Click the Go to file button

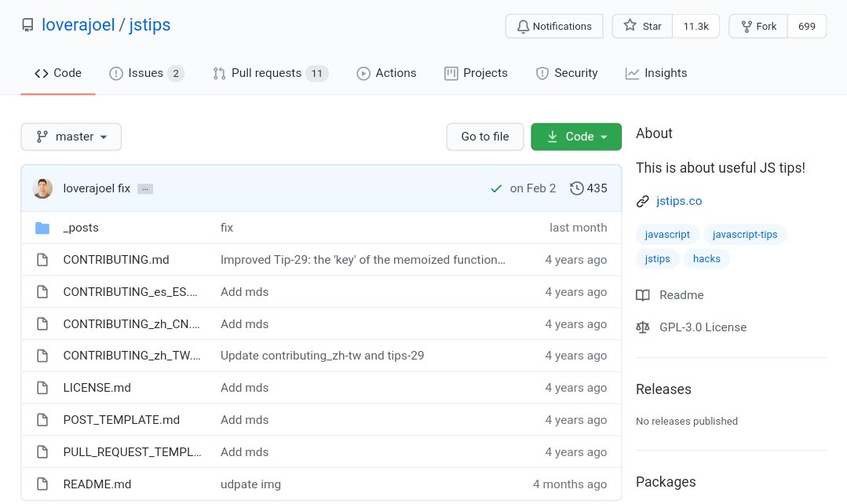pyautogui.click(x=485, y=137)
